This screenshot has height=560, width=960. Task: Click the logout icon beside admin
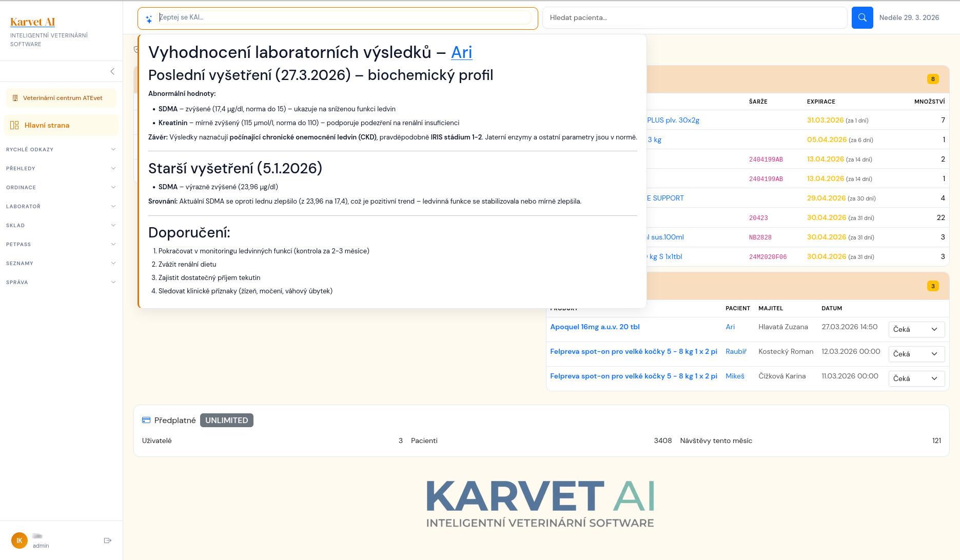click(108, 541)
